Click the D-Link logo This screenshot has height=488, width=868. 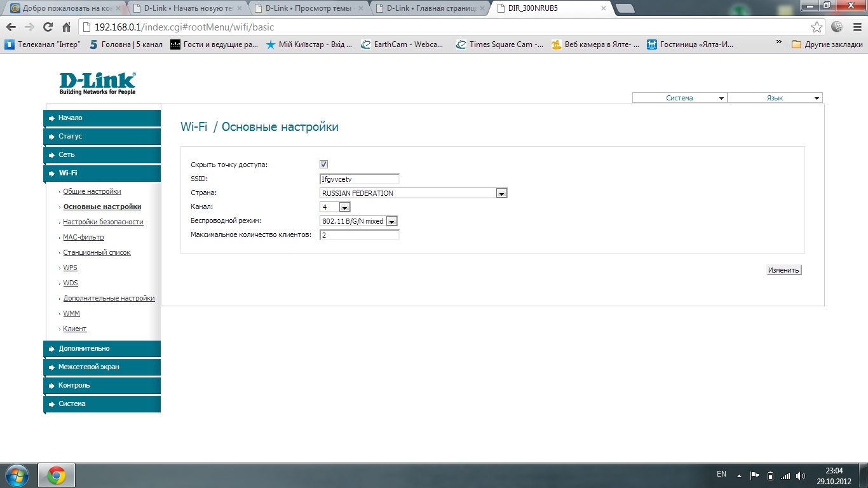[x=97, y=83]
